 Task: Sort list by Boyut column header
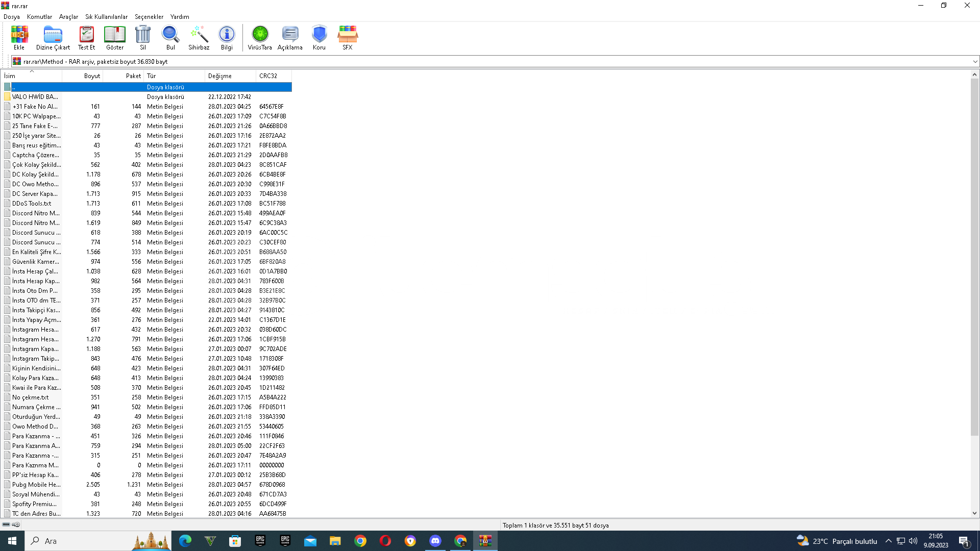point(83,76)
